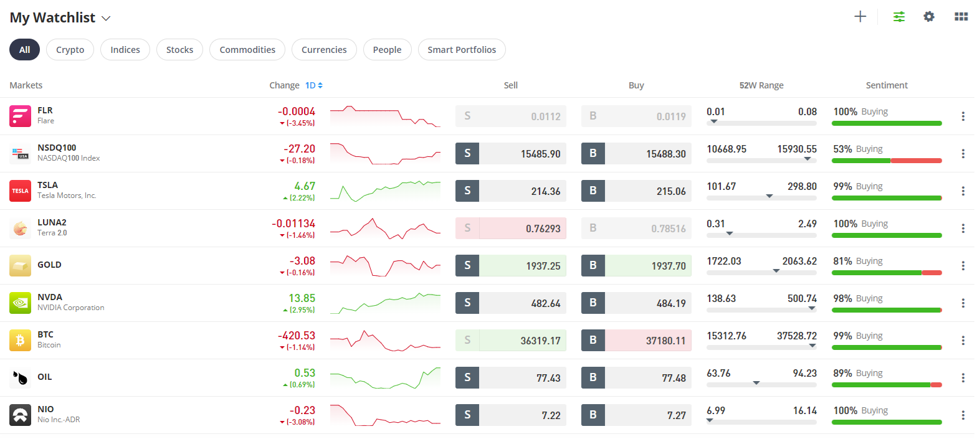This screenshot has width=980, height=439.
Task: Open the LUNA2 Terra logo
Action: 20,228
